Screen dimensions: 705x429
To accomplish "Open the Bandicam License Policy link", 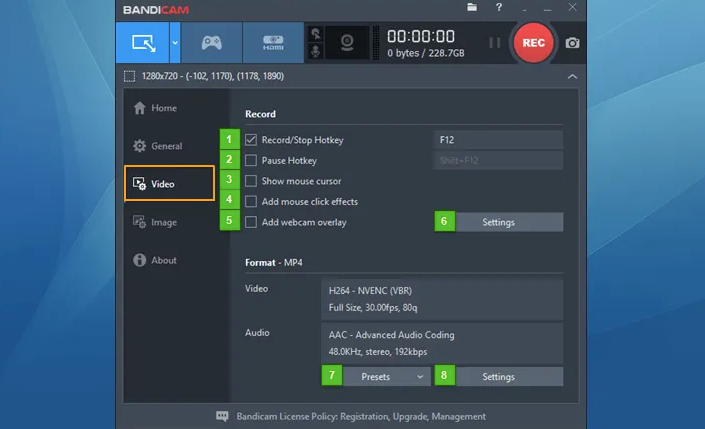I will point(361,416).
